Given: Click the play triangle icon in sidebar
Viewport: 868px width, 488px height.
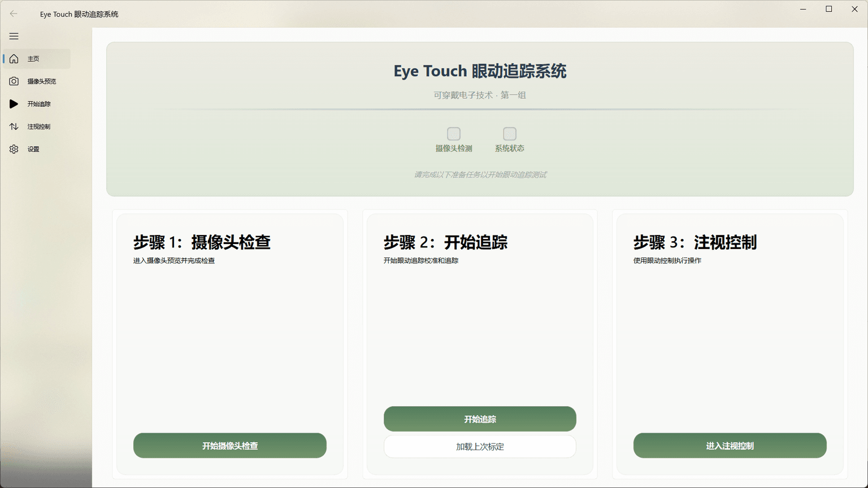Looking at the screenshot, I should click(x=14, y=104).
